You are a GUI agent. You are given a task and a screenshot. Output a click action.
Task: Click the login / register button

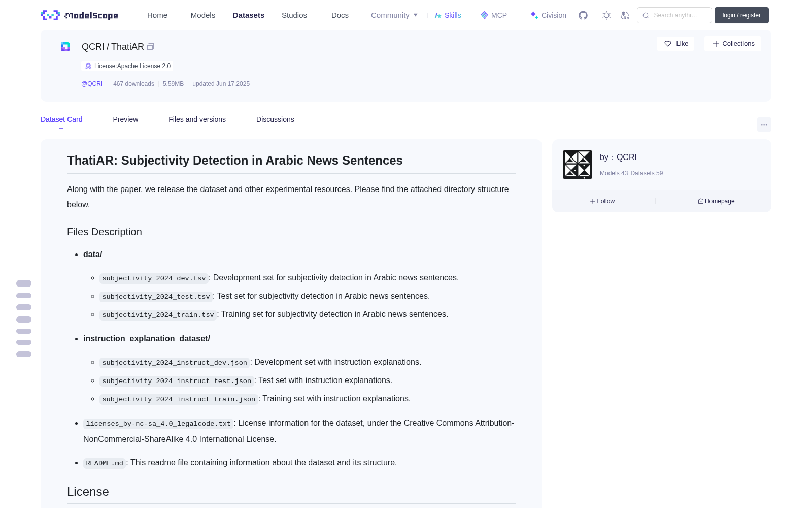[x=741, y=15]
